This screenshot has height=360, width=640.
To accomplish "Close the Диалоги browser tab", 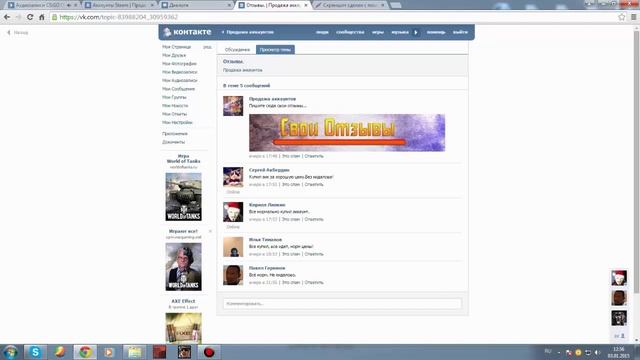I will (229, 5).
